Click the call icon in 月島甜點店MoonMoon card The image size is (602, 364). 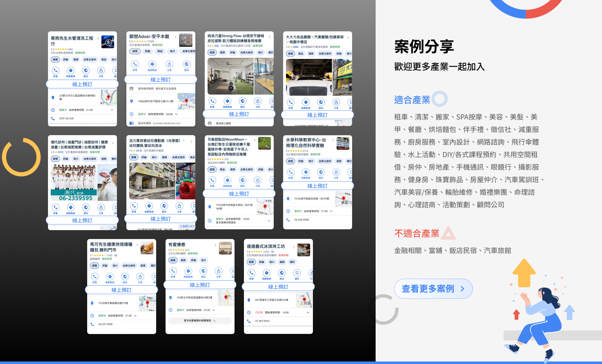click(212, 180)
